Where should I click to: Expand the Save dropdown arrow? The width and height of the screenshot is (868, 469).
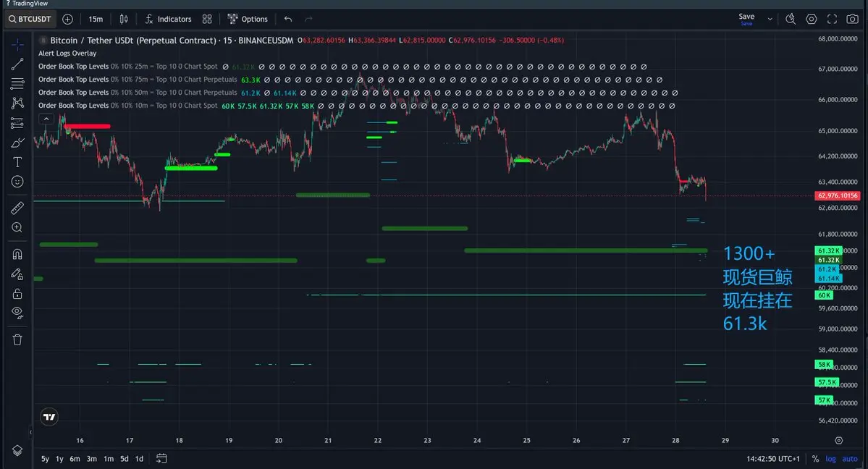[x=770, y=19]
